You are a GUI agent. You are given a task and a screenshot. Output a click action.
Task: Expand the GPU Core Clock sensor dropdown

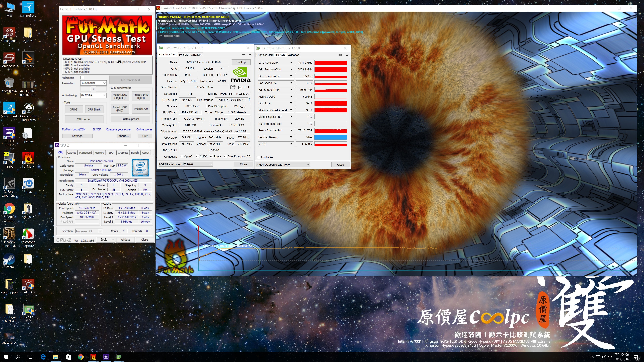291,63
